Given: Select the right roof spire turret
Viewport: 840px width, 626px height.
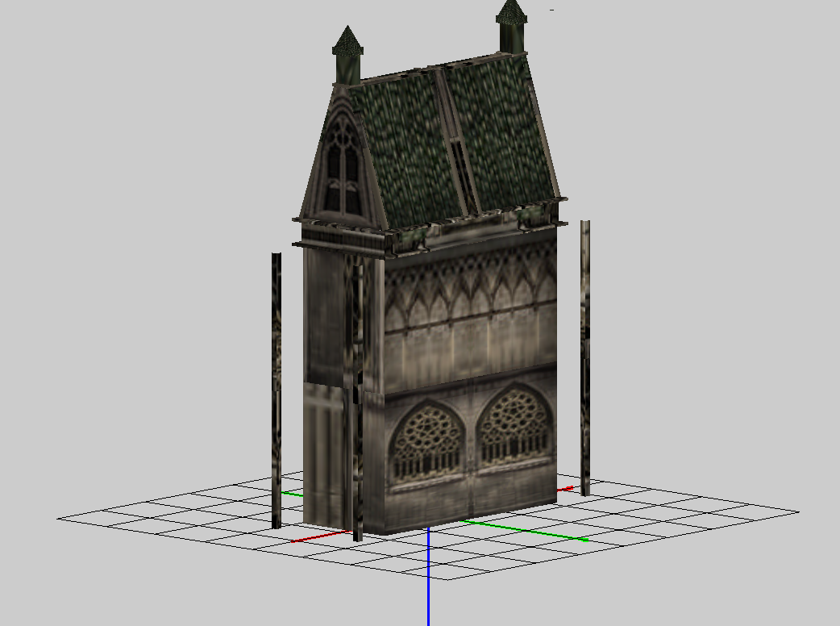Looking at the screenshot, I should pyautogui.click(x=512, y=27).
